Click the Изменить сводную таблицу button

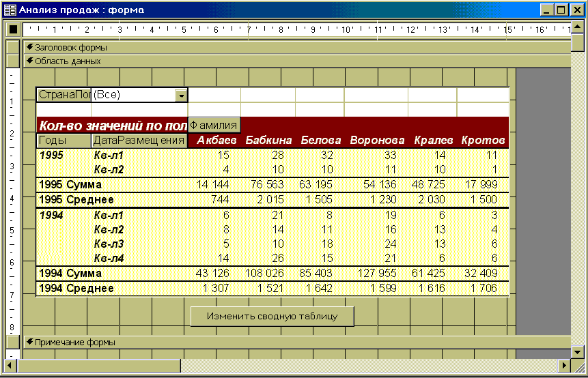(x=272, y=317)
